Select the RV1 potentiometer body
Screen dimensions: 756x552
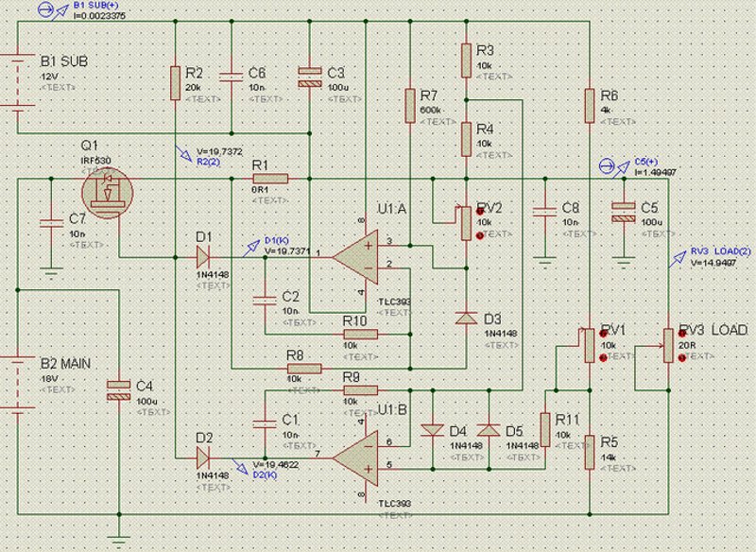click(x=590, y=346)
